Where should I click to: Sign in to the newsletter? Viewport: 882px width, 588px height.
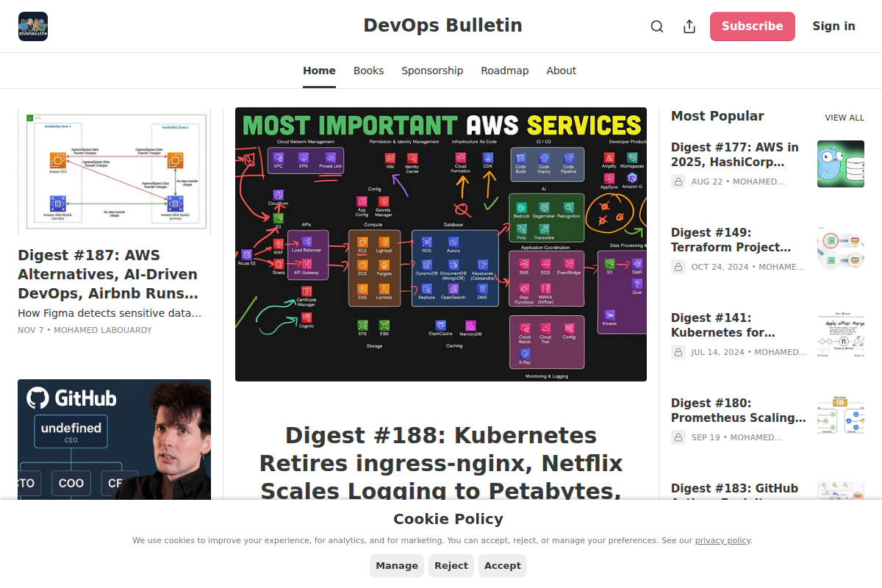[833, 26]
